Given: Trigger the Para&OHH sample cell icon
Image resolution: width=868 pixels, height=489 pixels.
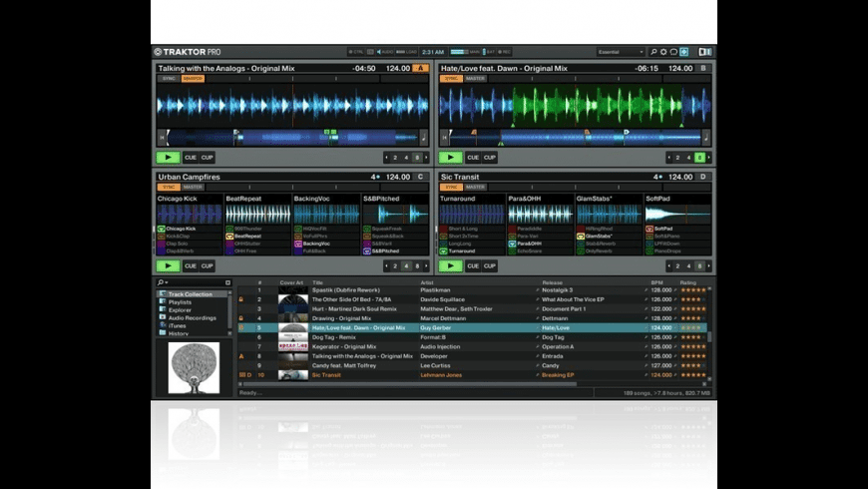Looking at the screenshot, I should pyautogui.click(x=512, y=244).
